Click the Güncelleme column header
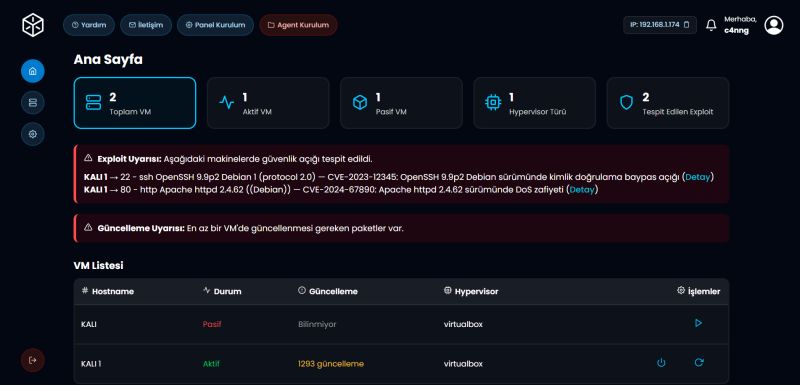This screenshot has height=385, width=800. (x=328, y=291)
